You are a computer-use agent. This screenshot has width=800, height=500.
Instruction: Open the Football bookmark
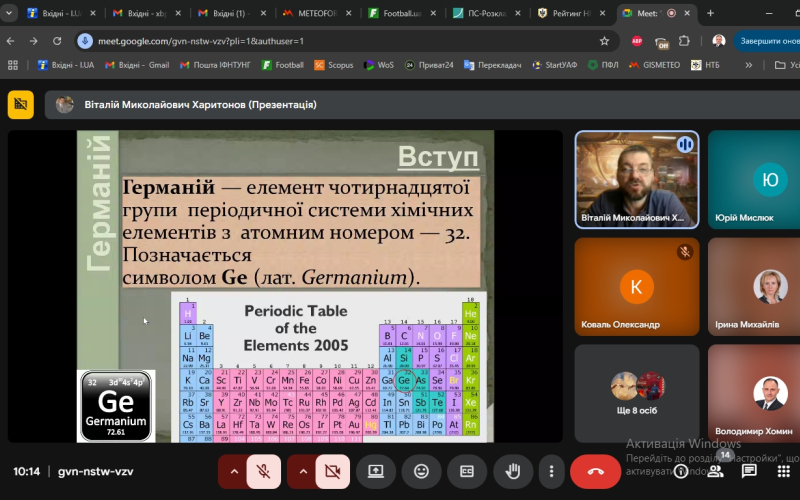pos(283,65)
